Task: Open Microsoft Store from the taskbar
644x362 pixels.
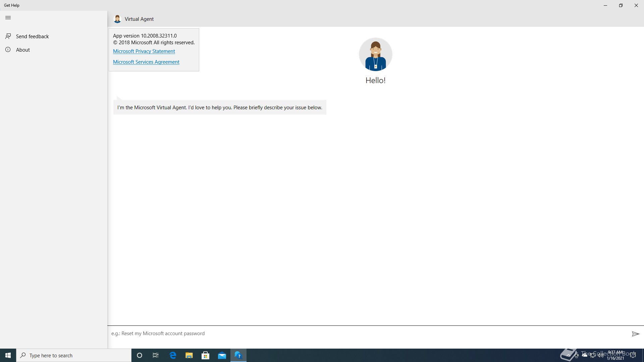Action: pyautogui.click(x=206, y=355)
